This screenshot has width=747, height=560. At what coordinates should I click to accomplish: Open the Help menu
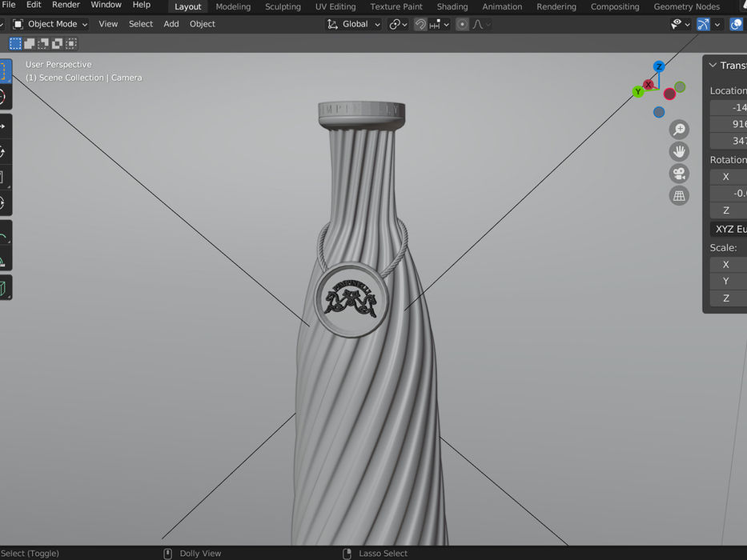(141, 6)
